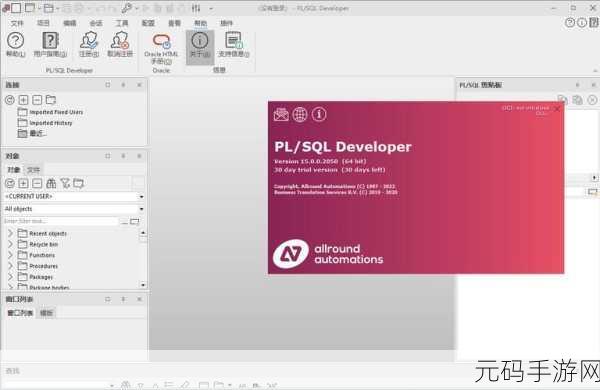
Task: Close the About PL/SQL Developer dialog
Action: pos(557,109)
